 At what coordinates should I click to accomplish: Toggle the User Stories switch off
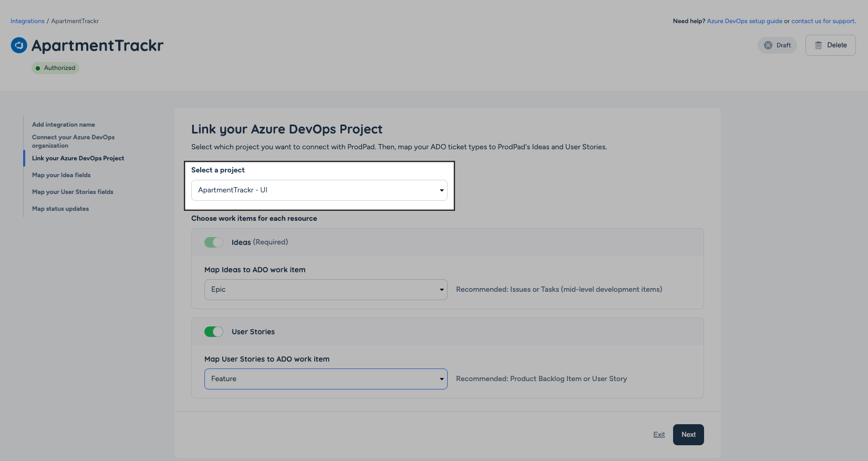click(214, 332)
